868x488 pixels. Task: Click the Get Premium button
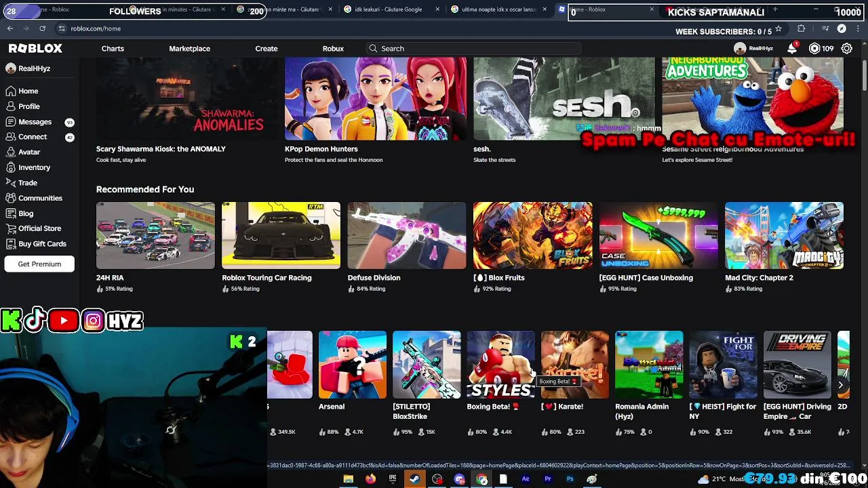pyautogui.click(x=39, y=264)
